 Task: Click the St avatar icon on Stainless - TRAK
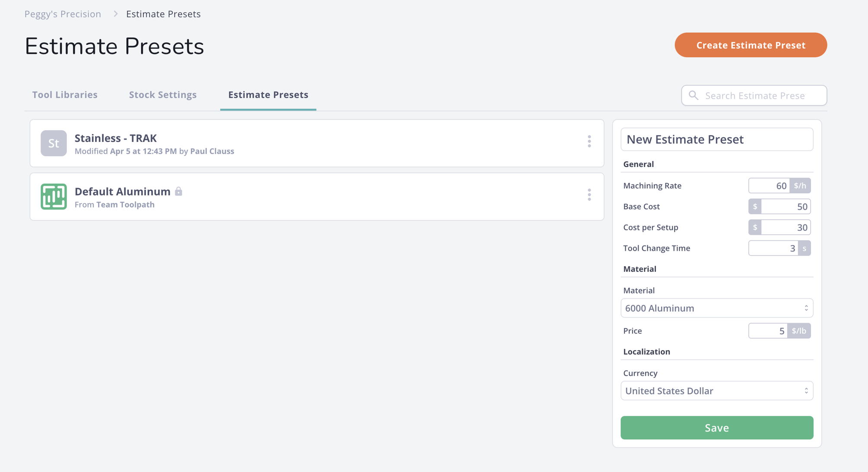click(x=53, y=143)
